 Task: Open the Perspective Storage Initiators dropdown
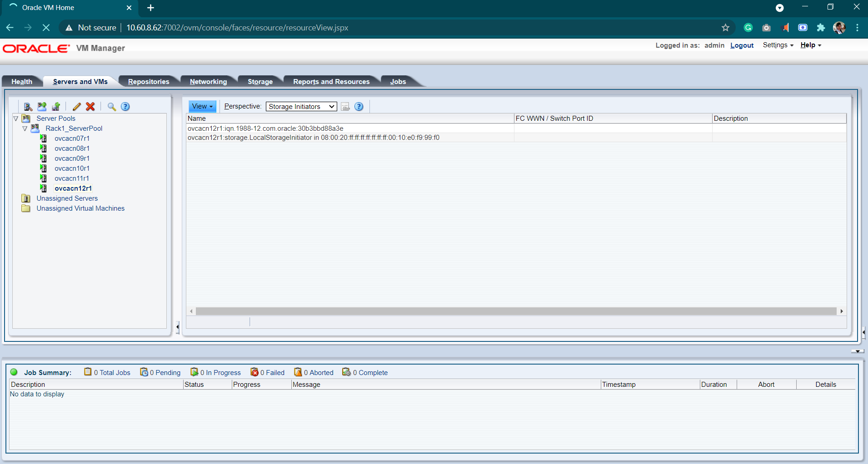pyautogui.click(x=301, y=107)
